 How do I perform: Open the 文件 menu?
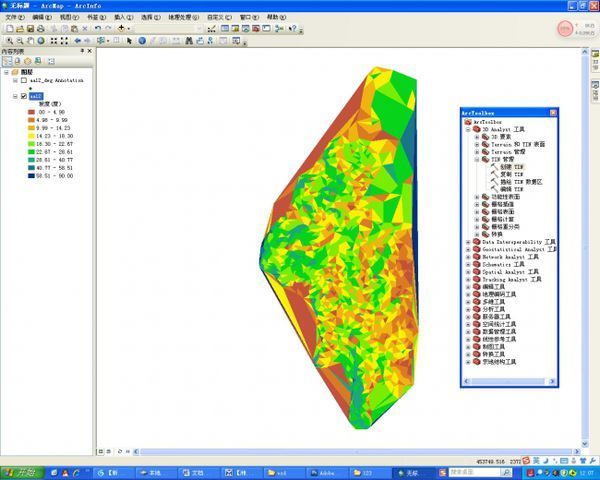click(13, 18)
